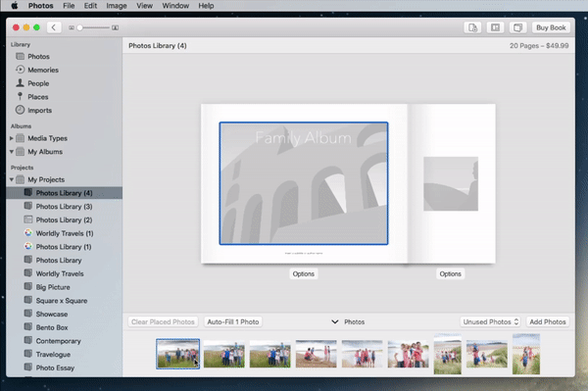Click the Buy Book button

click(x=551, y=27)
